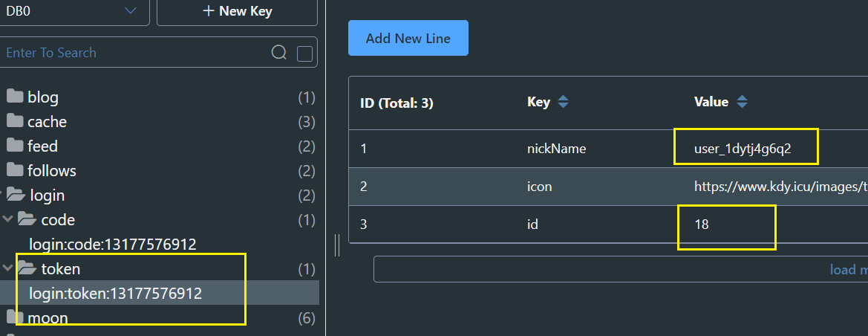Open the cache folder icon

tap(15, 121)
